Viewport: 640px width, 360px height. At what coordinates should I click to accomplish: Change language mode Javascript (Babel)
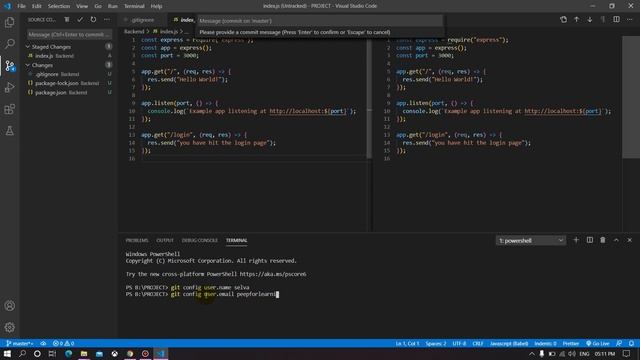(509, 343)
